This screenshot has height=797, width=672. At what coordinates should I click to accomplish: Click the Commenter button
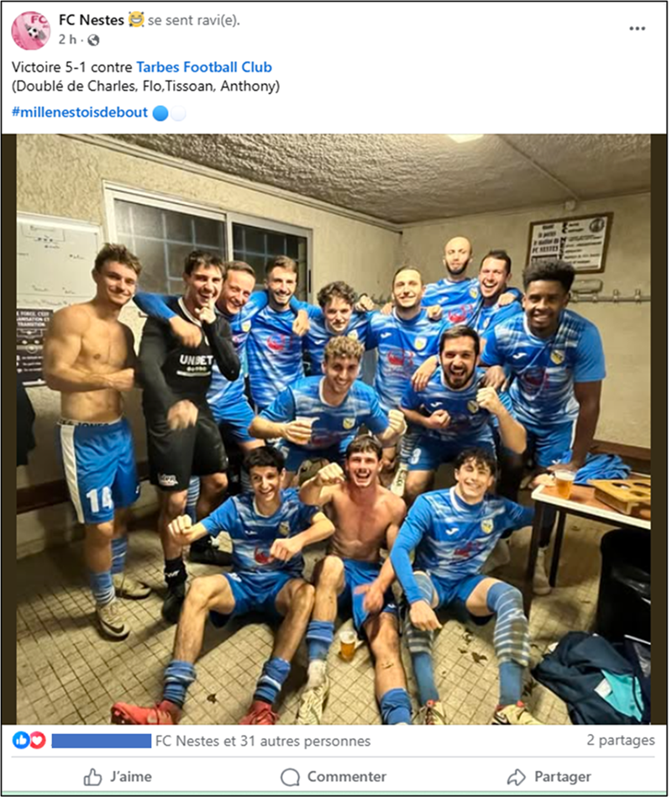[x=333, y=777]
